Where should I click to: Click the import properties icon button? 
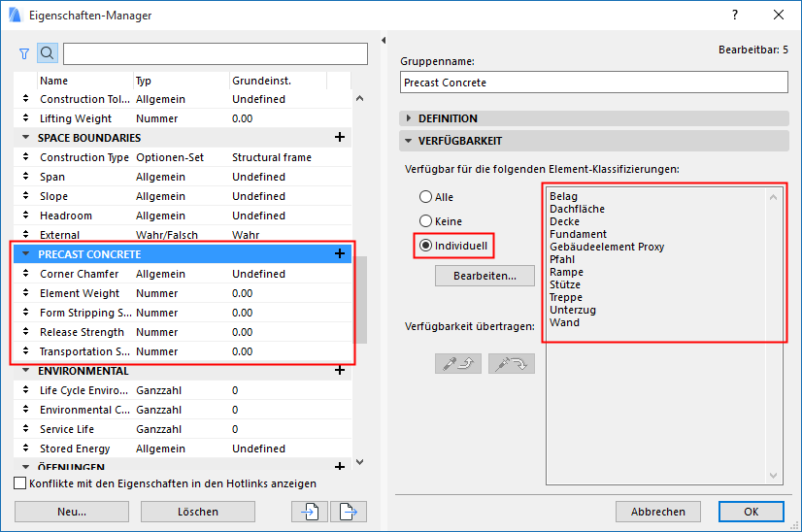(310, 512)
